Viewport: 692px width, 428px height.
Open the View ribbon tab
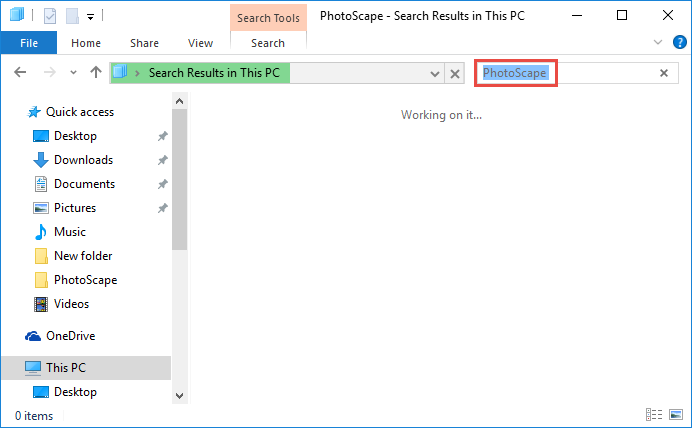(200, 43)
